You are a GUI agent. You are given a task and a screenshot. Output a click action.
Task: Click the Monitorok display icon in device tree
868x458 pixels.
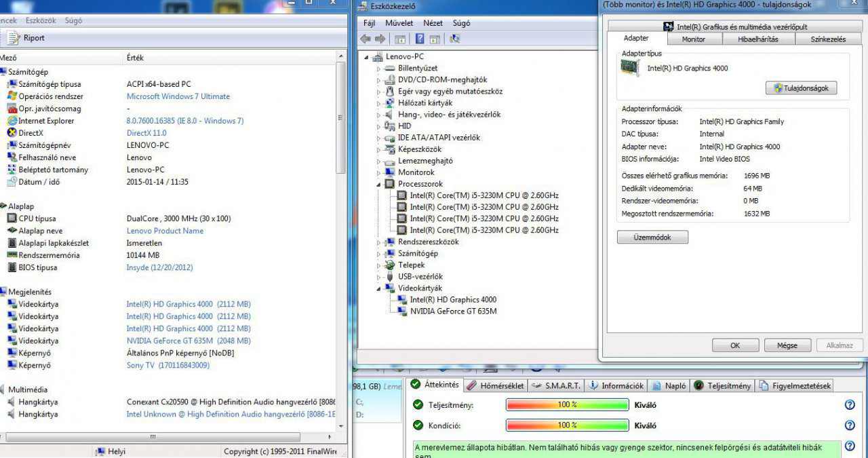tap(390, 172)
